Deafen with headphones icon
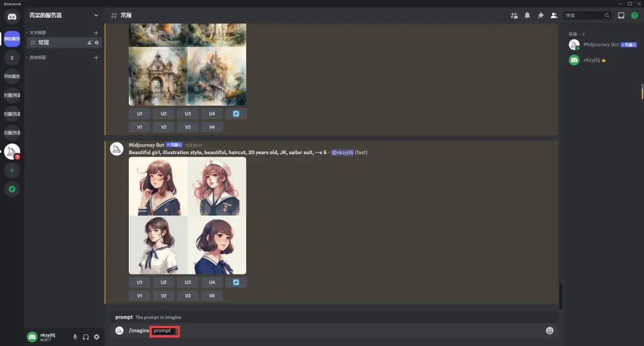Image resolution: width=644 pixels, height=346 pixels. point(85,337)
